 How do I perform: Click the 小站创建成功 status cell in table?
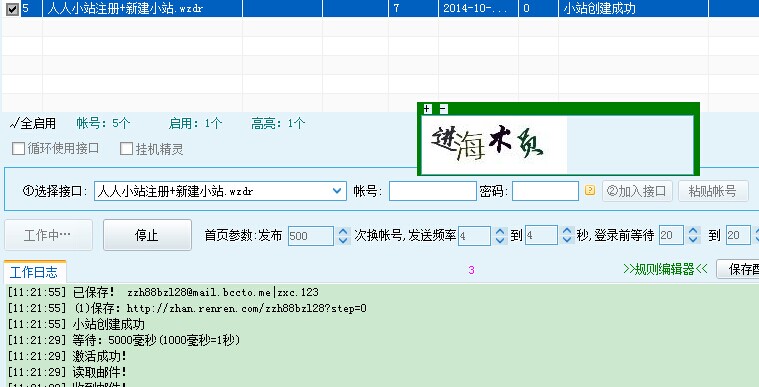click(x=633, y=8)
